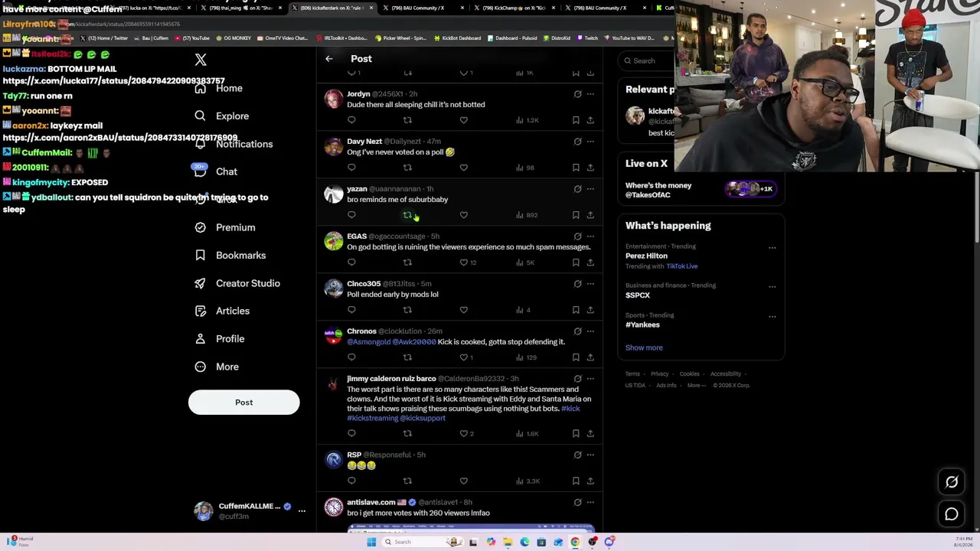
Task: Open the #kickstreaming hashtag link
Action: coord(372,419)
